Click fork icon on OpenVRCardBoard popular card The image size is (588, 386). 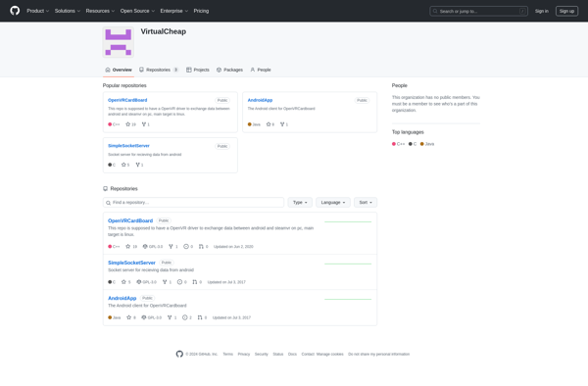pos(144,124)
